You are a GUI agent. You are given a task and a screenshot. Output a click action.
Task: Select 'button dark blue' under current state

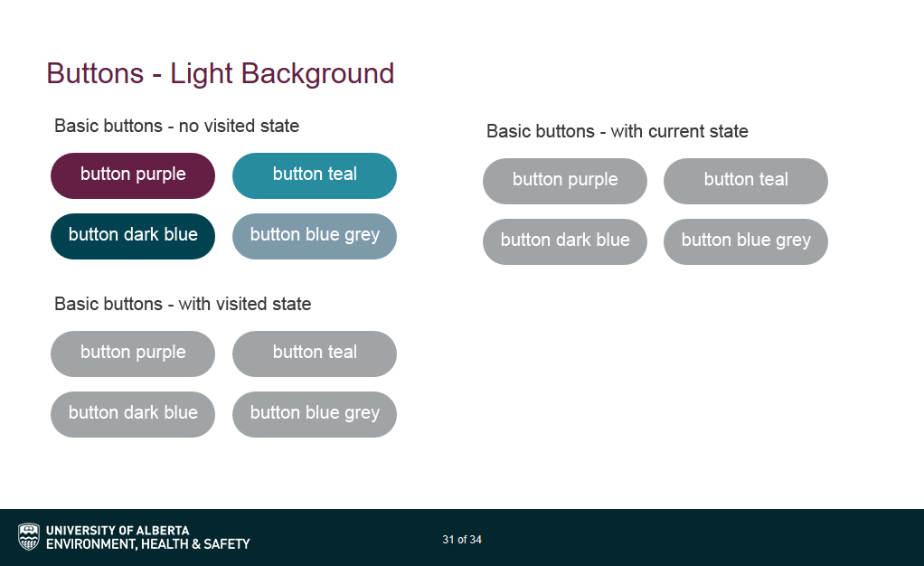tap(564, 241)
